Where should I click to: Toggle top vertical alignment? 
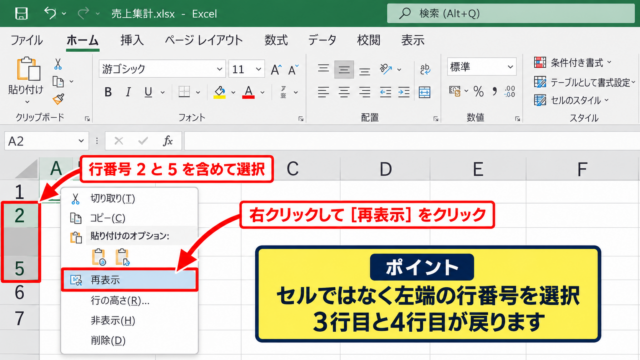coord(323,68)
